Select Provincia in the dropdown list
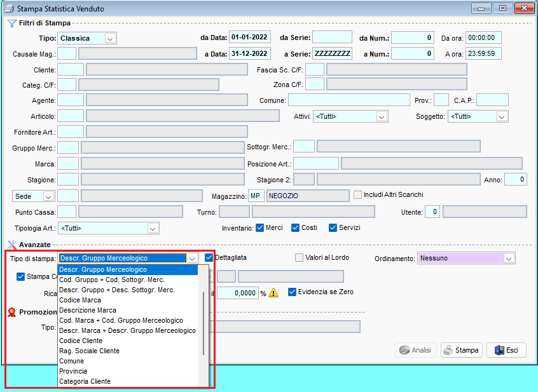This screenshot has width=538, height=392. (x=73, y=371)
